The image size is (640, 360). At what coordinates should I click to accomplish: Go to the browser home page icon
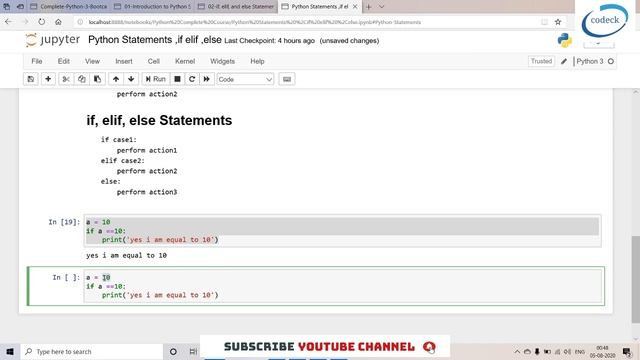point(58,22)
